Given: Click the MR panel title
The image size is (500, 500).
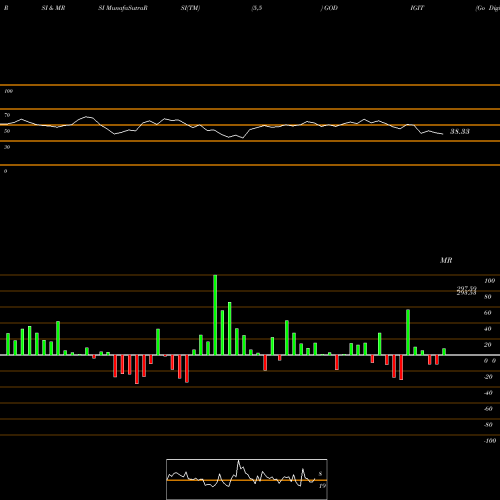Looking at the screenshot, I should coord(446,260).
